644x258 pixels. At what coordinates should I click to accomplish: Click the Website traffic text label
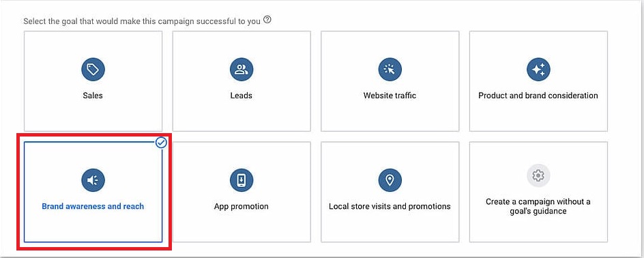(x=390, y=96)
